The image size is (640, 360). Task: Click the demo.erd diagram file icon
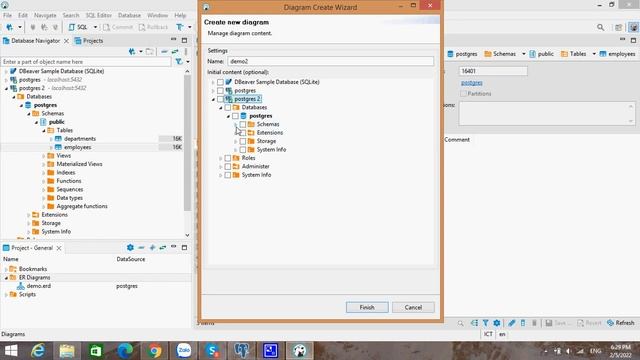pos(21,286)
